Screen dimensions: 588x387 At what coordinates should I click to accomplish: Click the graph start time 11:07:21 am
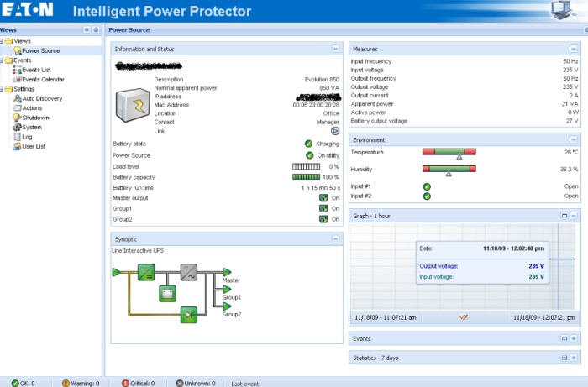[x=386, y=317]
